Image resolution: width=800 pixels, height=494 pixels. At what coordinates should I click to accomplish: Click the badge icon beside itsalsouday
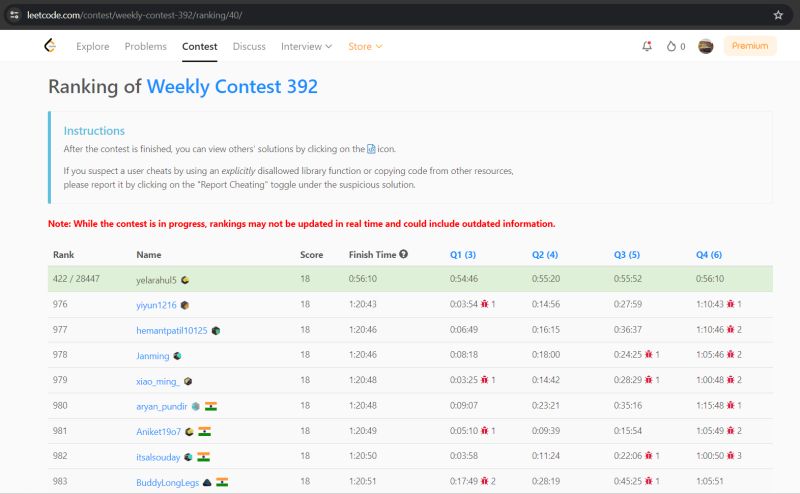(x=188, y=457)
